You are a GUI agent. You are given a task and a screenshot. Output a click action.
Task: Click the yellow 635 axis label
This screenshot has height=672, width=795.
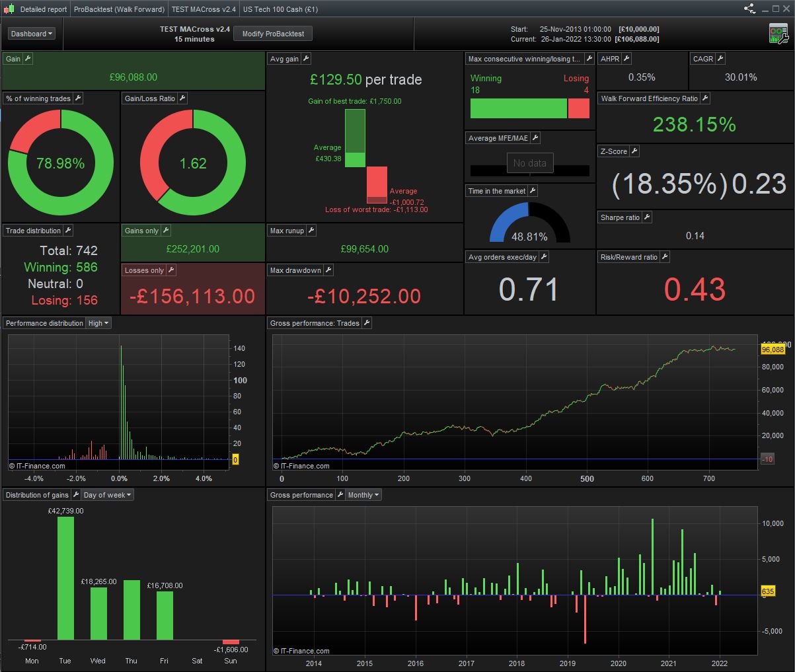click(x=767, y=591)
